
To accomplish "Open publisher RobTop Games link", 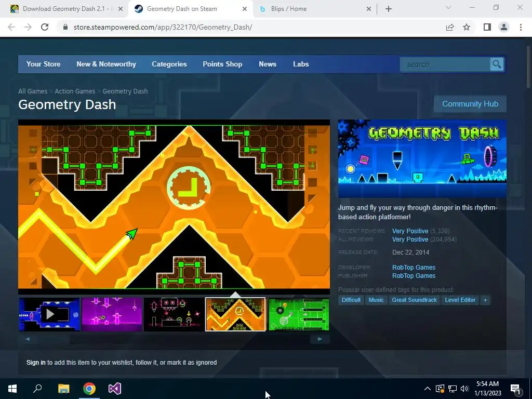I will click(x=414, y=276).
